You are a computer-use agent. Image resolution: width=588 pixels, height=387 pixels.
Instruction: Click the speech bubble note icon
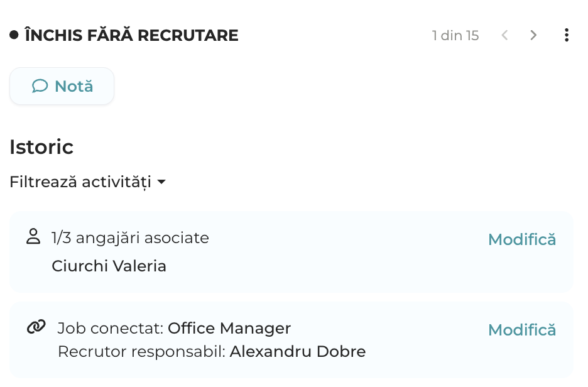click(40, 86)
